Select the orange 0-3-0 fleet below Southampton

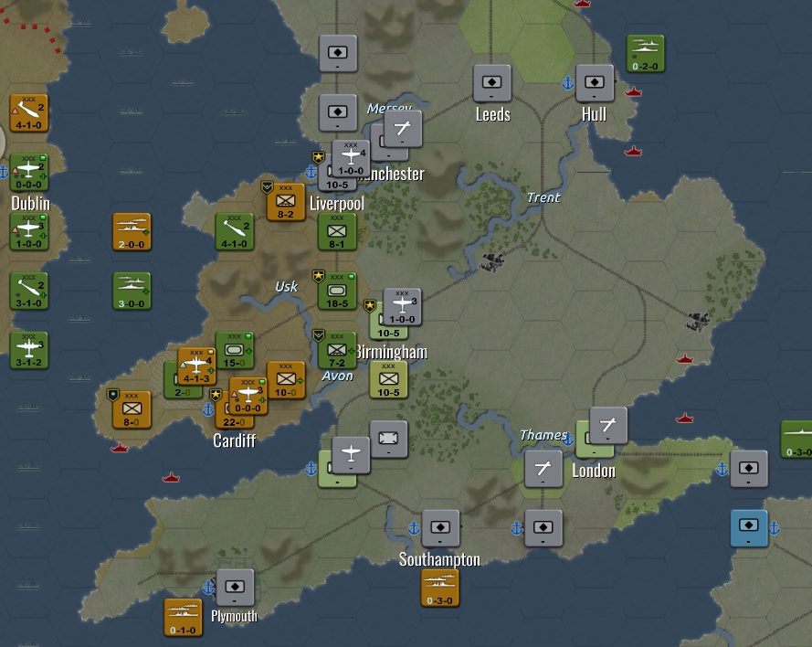point(439,588)
